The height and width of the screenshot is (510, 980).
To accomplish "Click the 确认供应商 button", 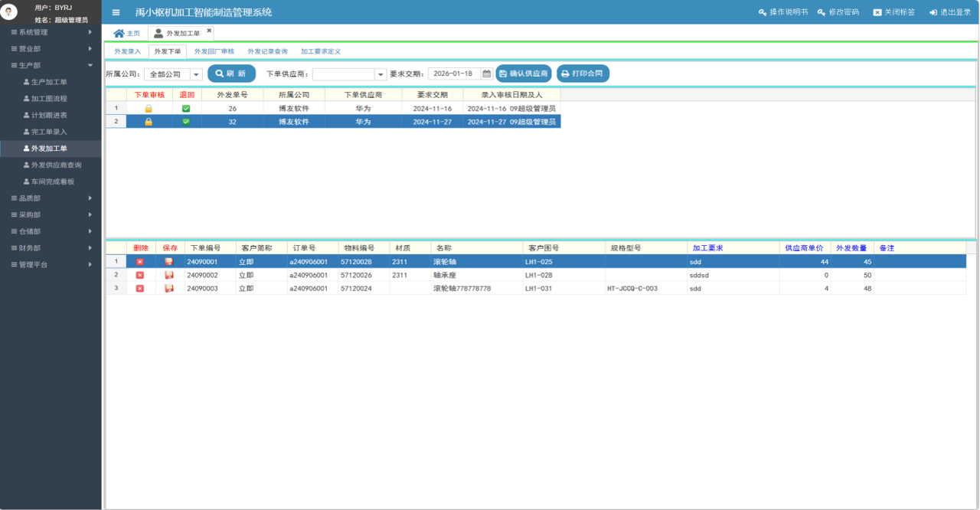I will coord(524,74).
